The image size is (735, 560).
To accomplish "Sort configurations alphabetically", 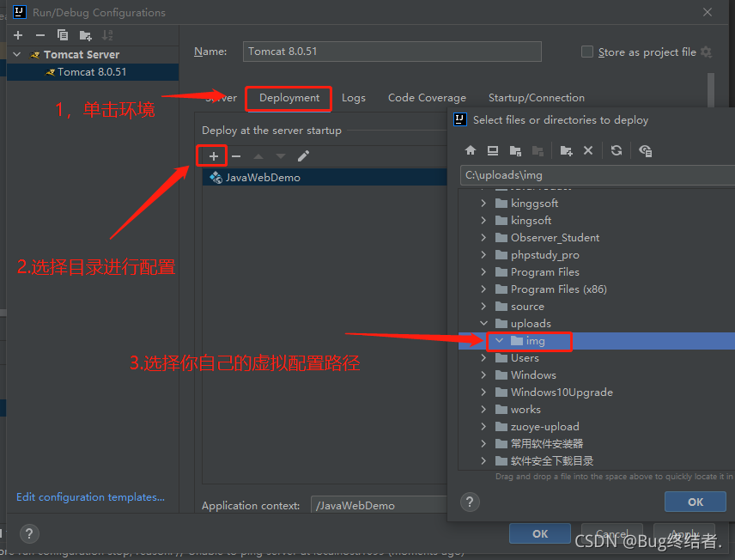I will [107, 35].
